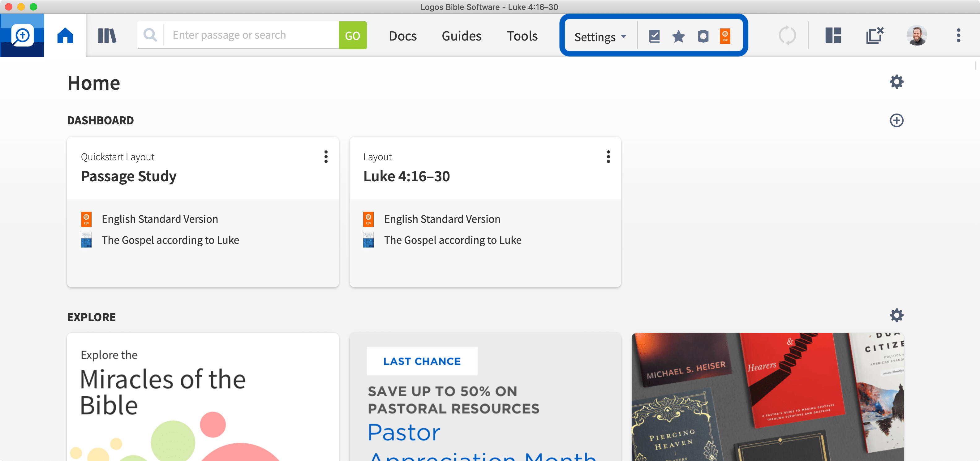This screenshot has height=461, width=980.
Task: Click Luke commentary icon in Passage Study card
Action: pyautogui.click(x=86, y=240)
